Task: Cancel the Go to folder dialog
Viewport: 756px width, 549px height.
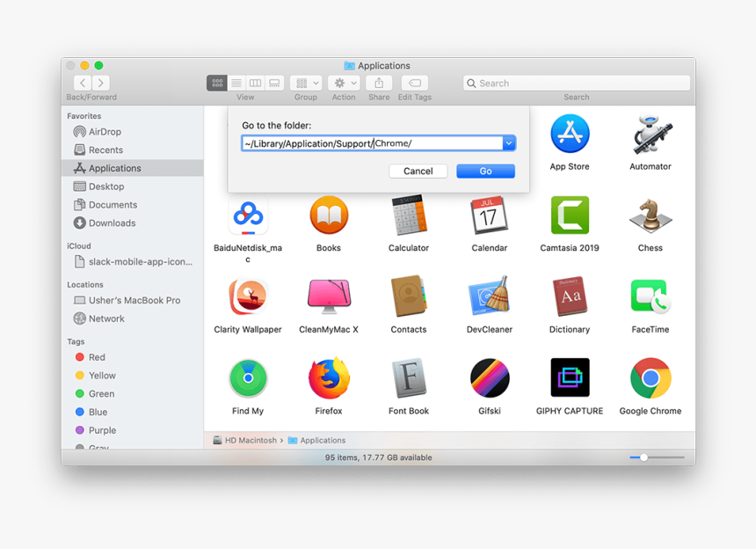Action: (x=418, y=171)
